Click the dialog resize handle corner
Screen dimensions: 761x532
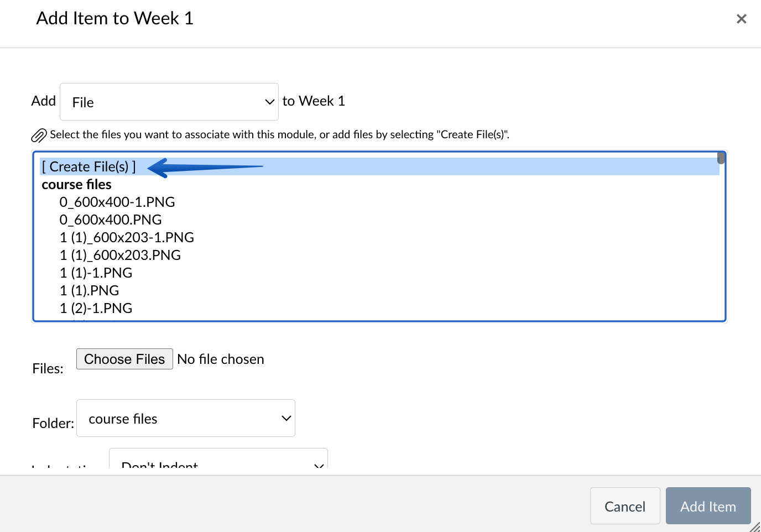(x=755, y=527)
